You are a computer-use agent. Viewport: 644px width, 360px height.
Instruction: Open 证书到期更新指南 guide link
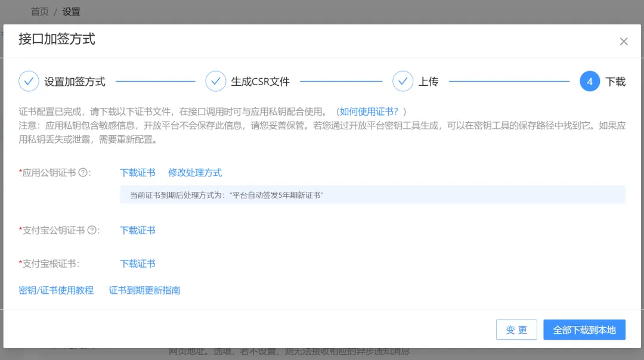click(144, 290)
